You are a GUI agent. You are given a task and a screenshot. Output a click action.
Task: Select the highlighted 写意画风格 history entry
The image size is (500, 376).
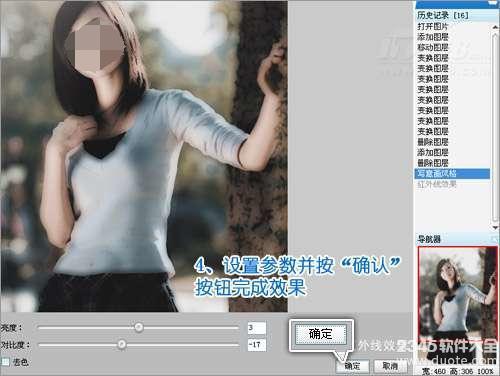pos(452,173)
